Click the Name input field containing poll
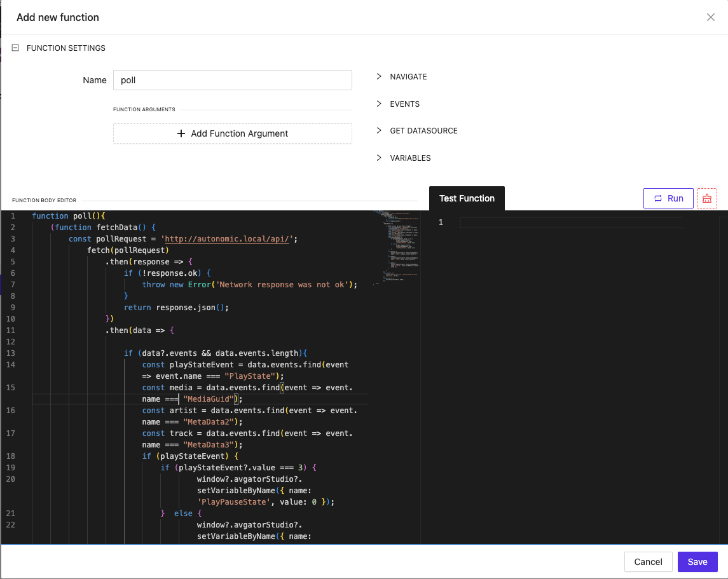This screenshot has width=728, height=579. pyautogui.click(x=232, y=80)
